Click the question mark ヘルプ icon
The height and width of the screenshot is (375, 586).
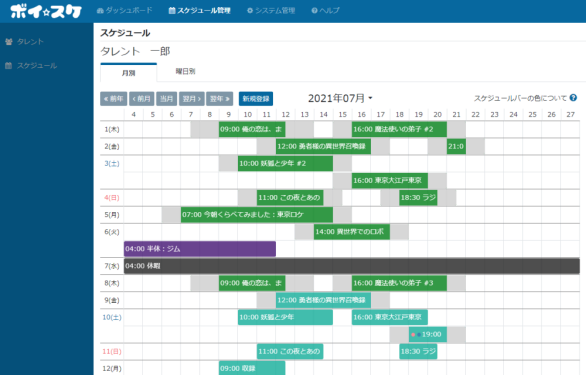[314, 11]
